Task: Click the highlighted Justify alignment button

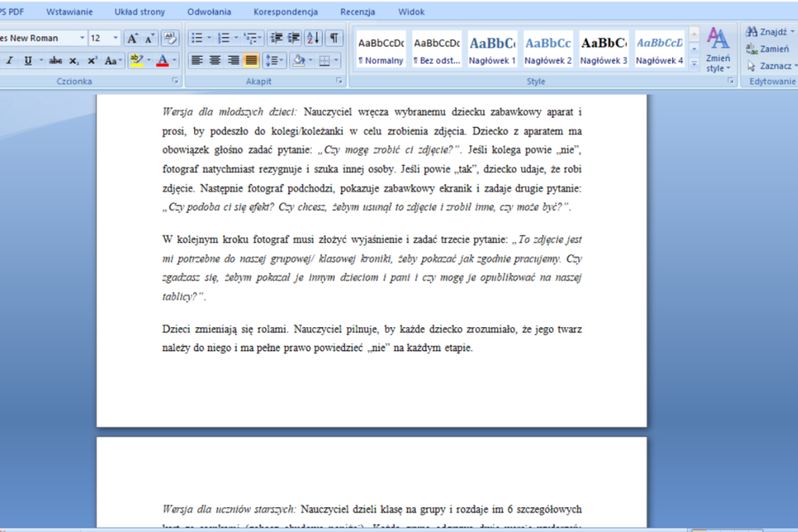Action: [x=251, y=61]
